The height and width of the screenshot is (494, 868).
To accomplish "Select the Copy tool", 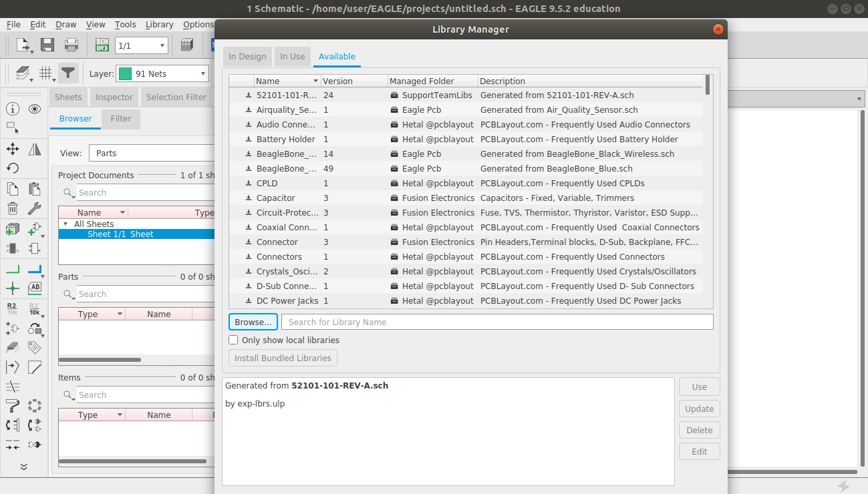I will point(13,189).
